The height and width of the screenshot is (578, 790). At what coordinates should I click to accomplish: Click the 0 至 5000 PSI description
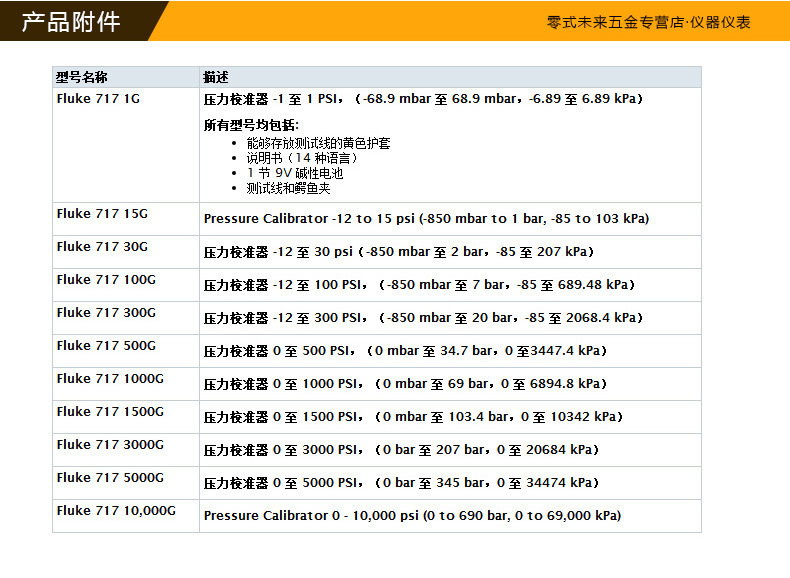tap(401, 483)
